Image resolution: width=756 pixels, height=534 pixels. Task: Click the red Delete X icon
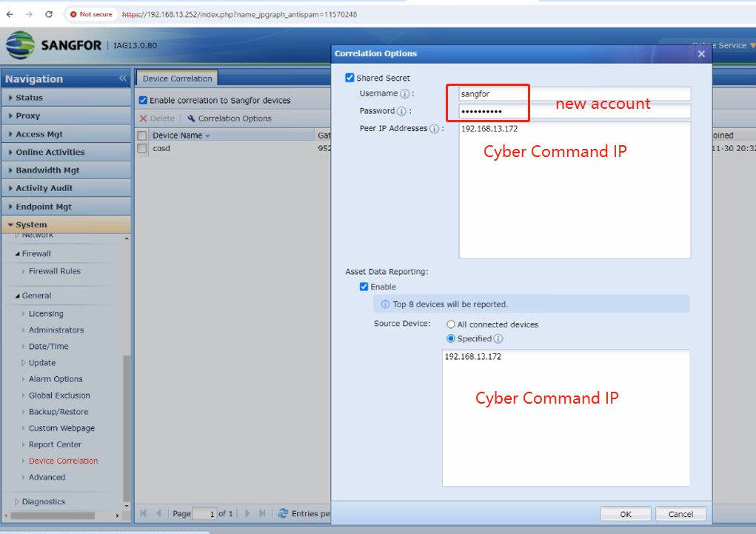point(143,119)
